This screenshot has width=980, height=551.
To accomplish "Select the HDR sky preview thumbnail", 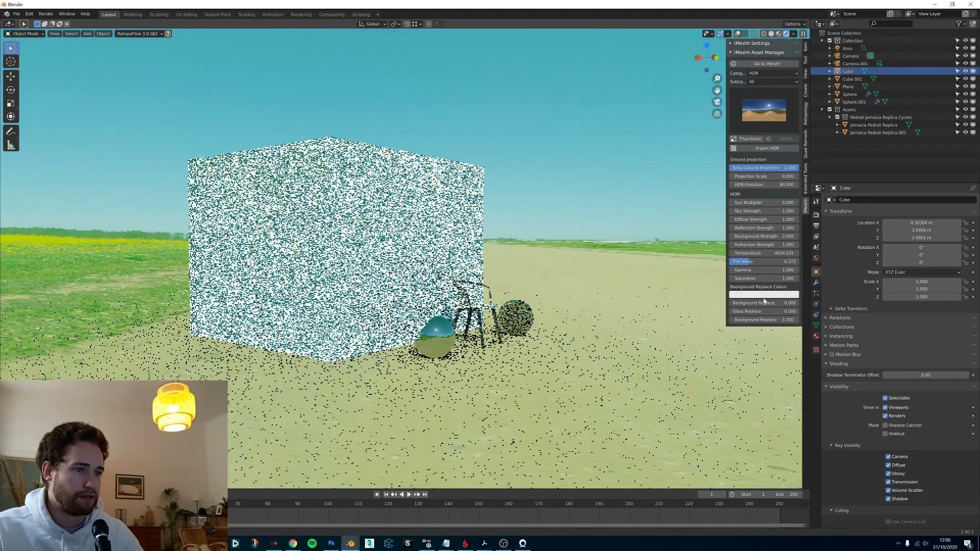I will tap(764, 110).
